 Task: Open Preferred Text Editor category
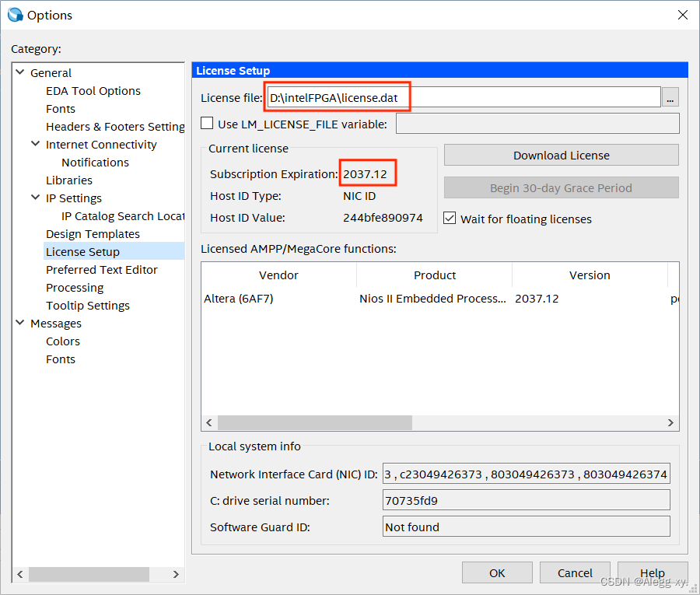pyautogui.click(x=102, y=270)
